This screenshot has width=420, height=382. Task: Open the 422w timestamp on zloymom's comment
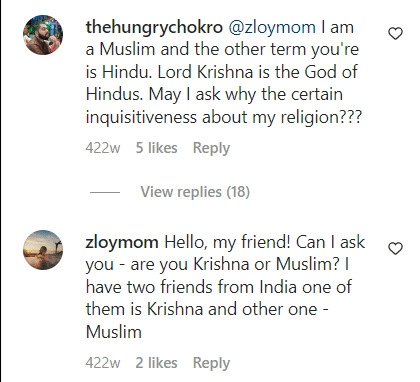coord(103,363)
